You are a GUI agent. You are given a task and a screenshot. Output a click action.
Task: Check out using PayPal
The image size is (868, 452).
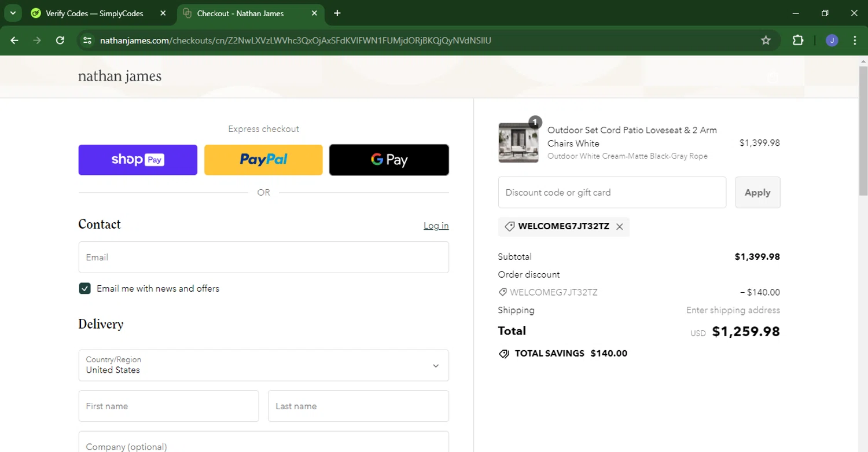pyautogui.click(x=263, y=160)
